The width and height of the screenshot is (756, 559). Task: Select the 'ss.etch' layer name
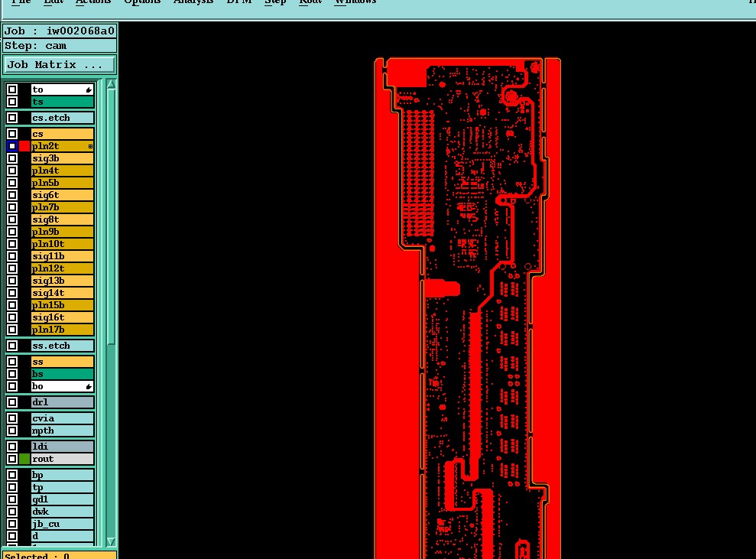62,346
